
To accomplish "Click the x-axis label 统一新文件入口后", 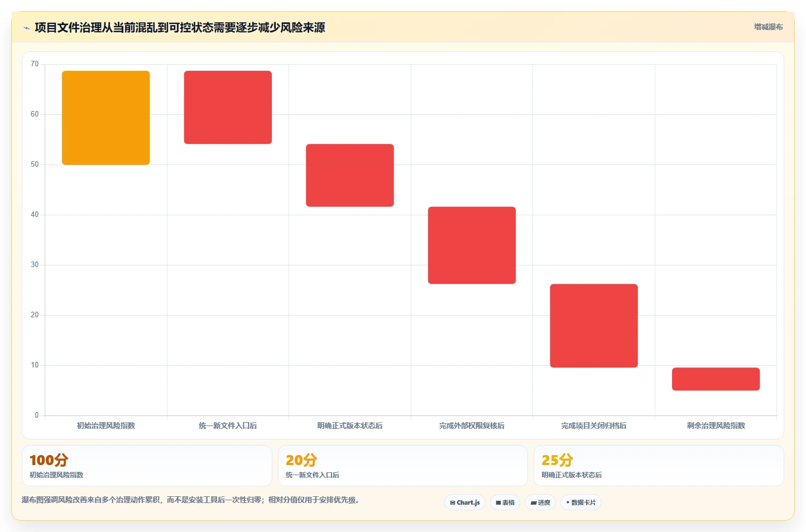I will click(x=228, y=425).
